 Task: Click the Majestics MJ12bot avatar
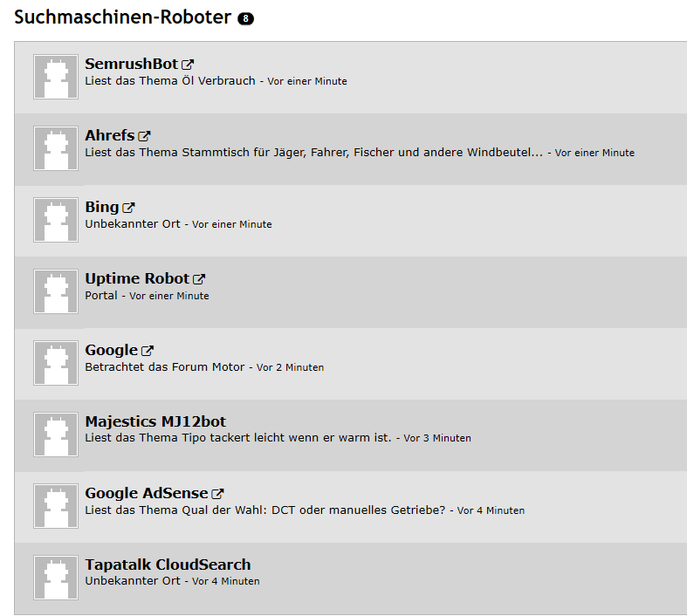[56, 435]
